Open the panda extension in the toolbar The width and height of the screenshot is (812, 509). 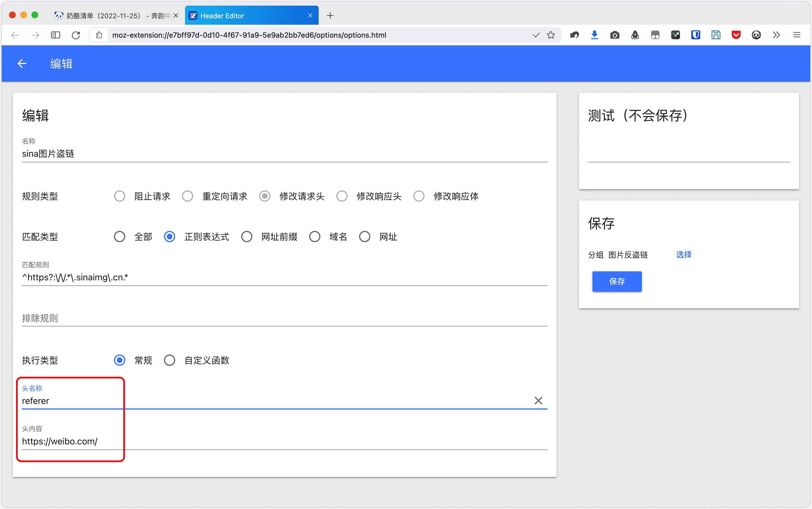(756, 35)
